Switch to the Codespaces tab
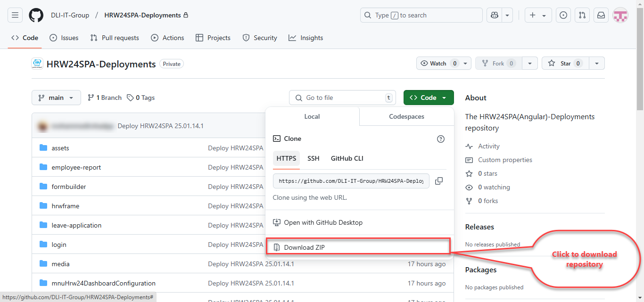 click(x=406, y=116)
